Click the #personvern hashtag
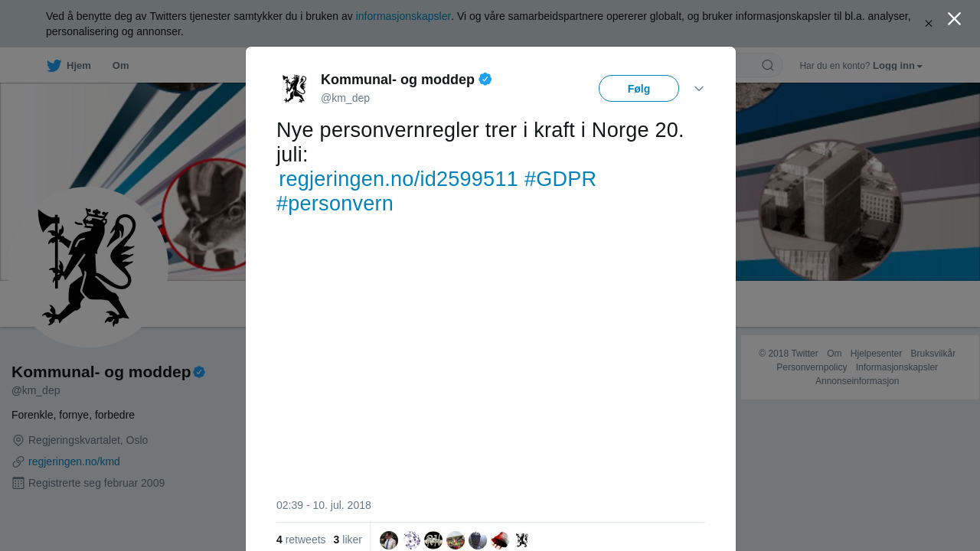980x551 pixels. pos(335,204)
